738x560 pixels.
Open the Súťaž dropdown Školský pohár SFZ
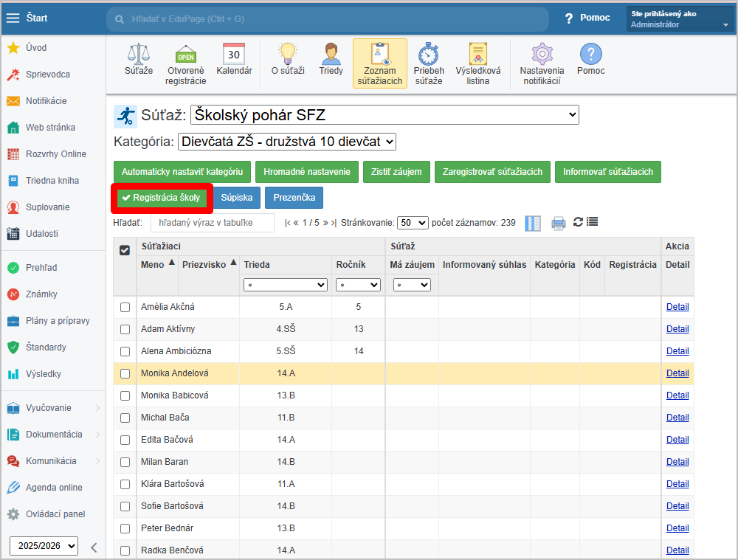click(384, 115)
